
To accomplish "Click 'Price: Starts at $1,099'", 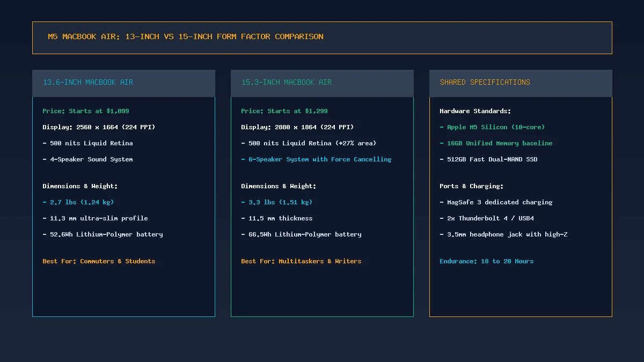I will [86, 111].
